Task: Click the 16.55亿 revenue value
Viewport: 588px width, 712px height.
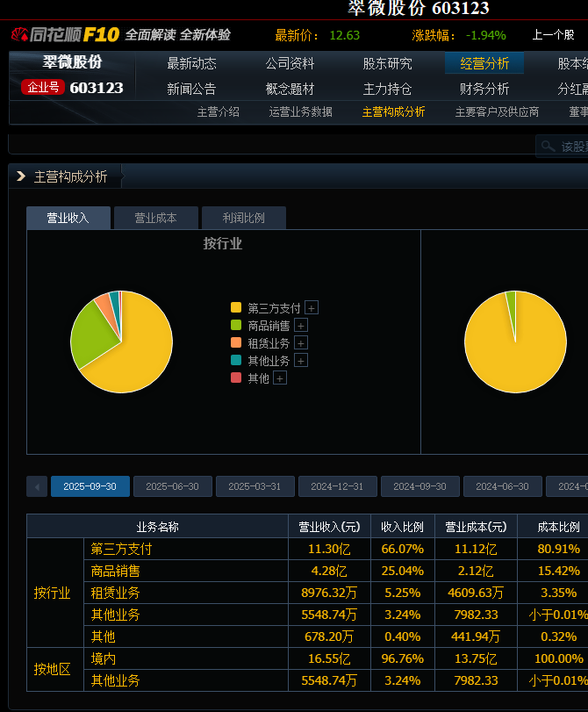Action: pos(329,658)
